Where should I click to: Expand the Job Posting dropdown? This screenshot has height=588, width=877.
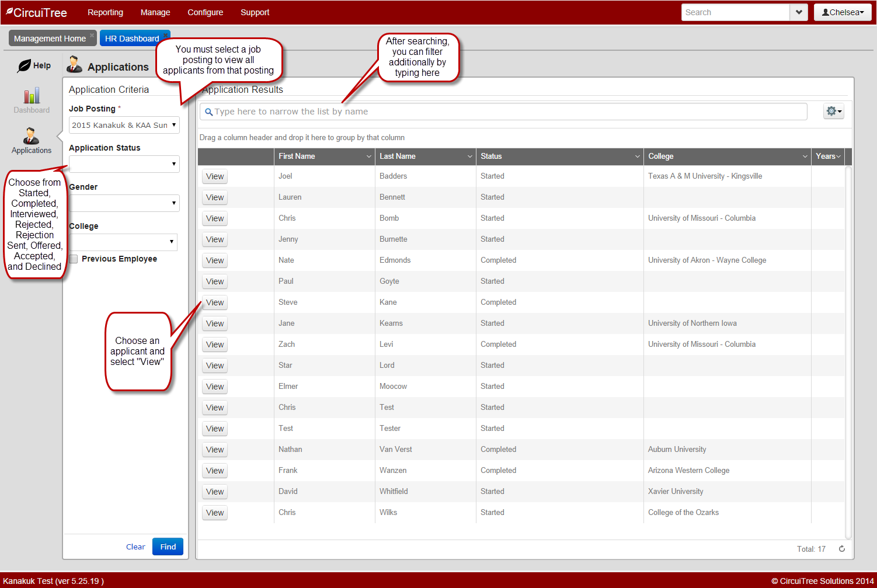tap(124, 125)
